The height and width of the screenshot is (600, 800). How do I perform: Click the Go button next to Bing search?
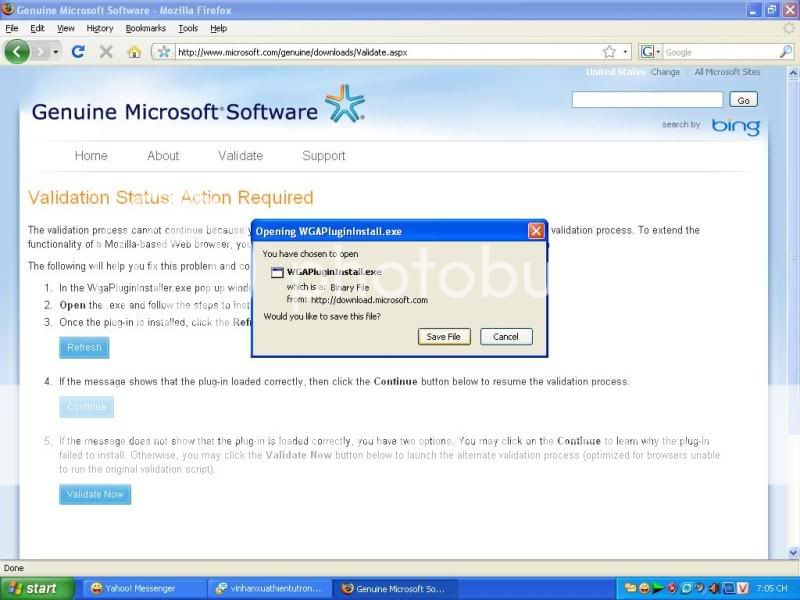[x=743, y=100]
